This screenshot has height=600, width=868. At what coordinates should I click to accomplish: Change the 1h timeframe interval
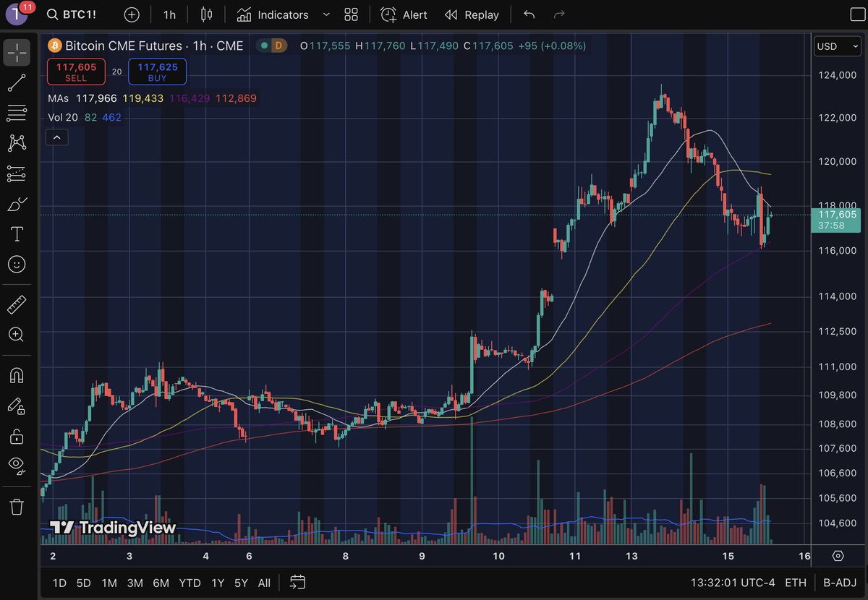169,14
